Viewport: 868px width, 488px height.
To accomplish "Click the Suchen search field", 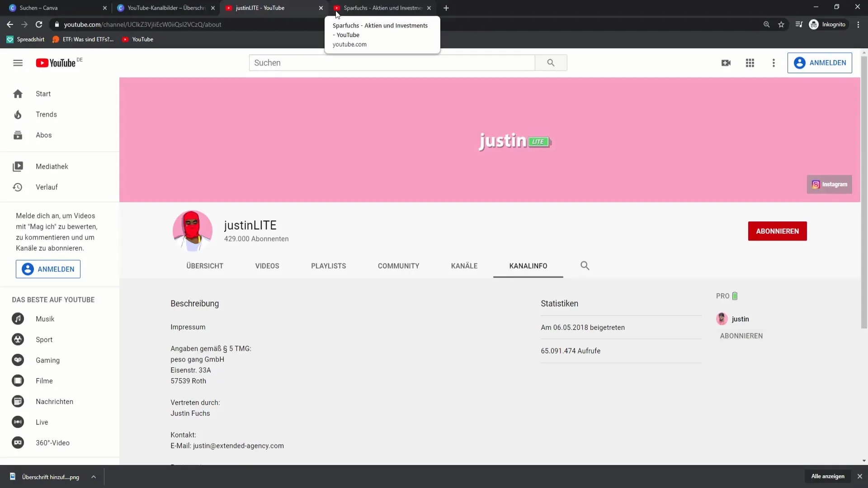I will 392,63.
